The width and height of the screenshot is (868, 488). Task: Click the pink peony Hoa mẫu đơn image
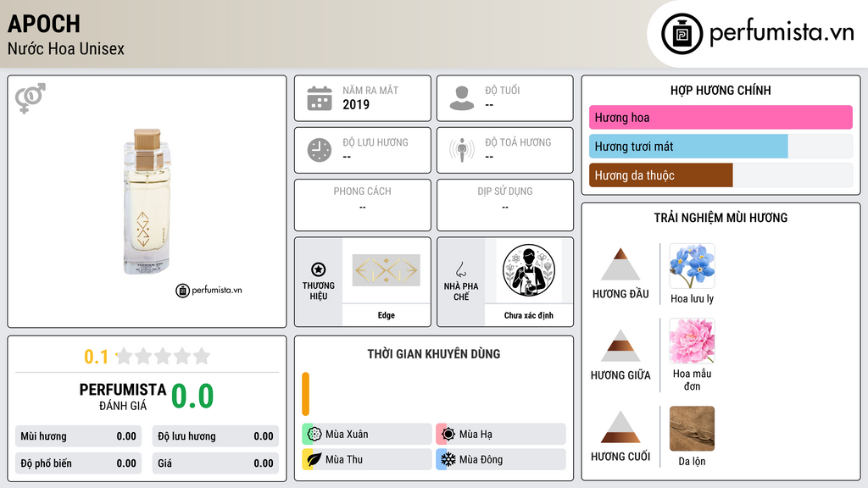click(692, 341)
